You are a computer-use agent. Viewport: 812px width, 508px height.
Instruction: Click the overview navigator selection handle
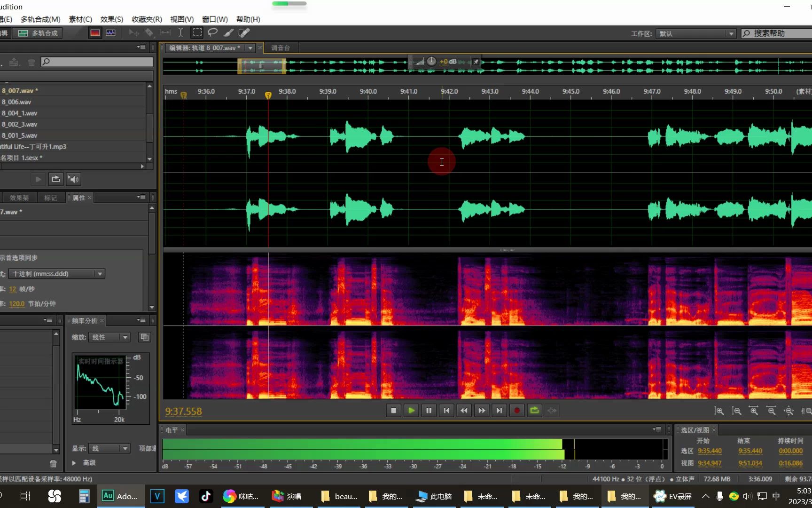(x=261, y=66)
